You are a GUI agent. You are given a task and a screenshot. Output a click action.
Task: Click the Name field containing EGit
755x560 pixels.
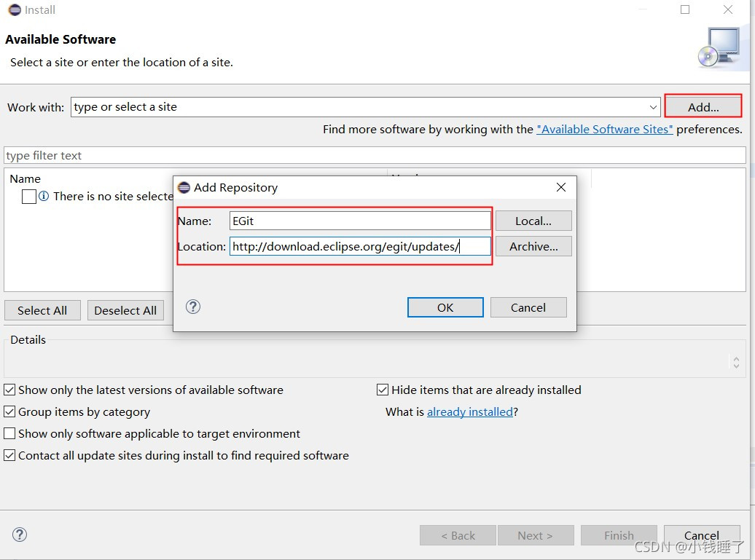click(360, 221)
